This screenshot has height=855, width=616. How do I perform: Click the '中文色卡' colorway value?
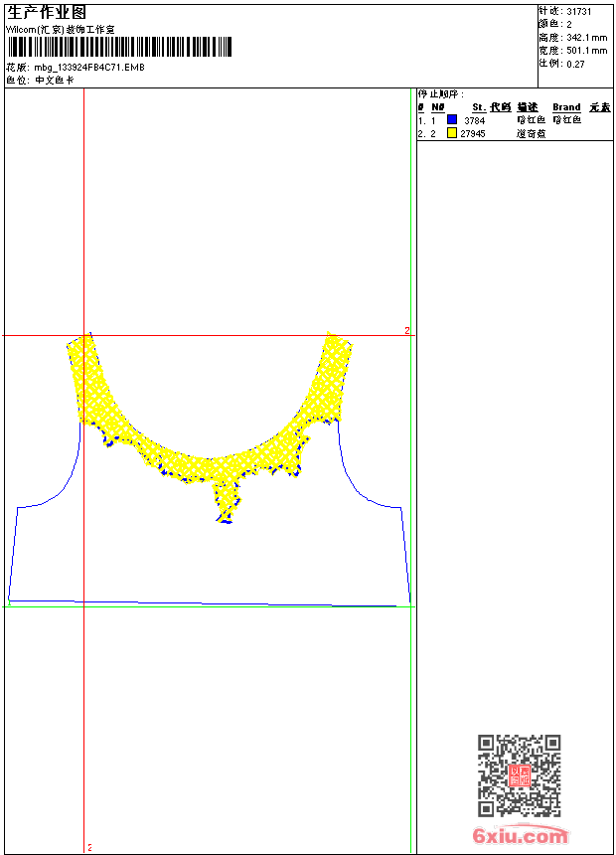click(x=55, y=81)
